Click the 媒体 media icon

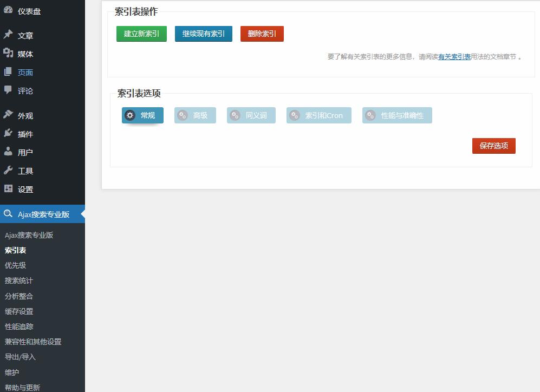click(x=8, y=53)
